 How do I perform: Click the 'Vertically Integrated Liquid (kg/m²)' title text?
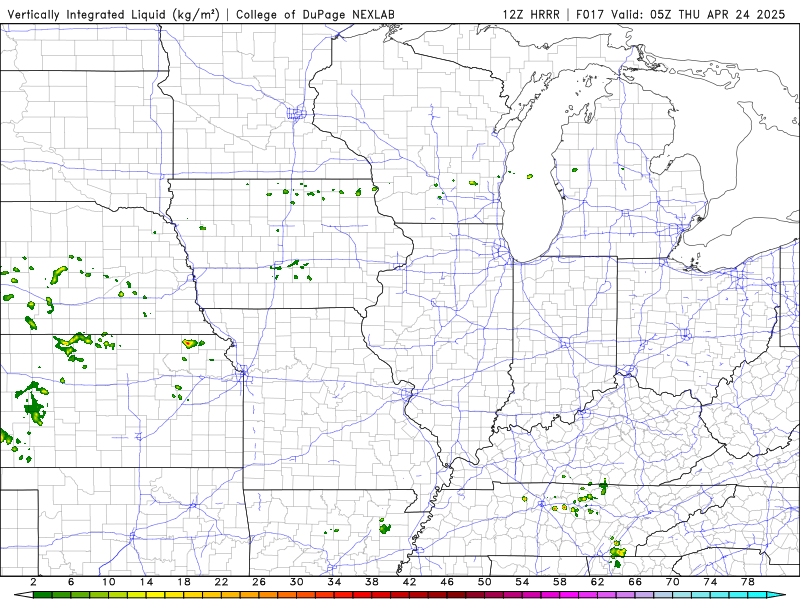(113, 14)
